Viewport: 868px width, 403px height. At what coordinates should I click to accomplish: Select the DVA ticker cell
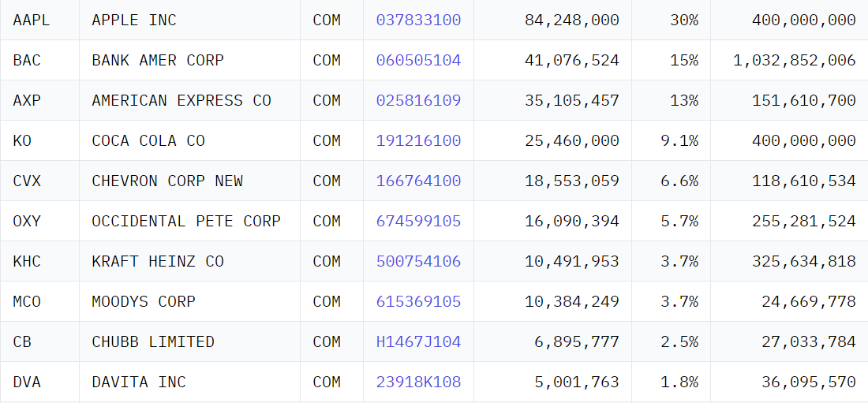click(x=40, y=382)
